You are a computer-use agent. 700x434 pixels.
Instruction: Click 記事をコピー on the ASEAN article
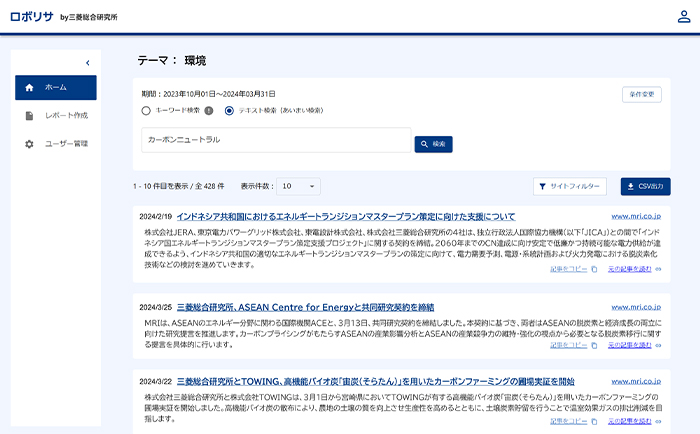pos(568,345)
